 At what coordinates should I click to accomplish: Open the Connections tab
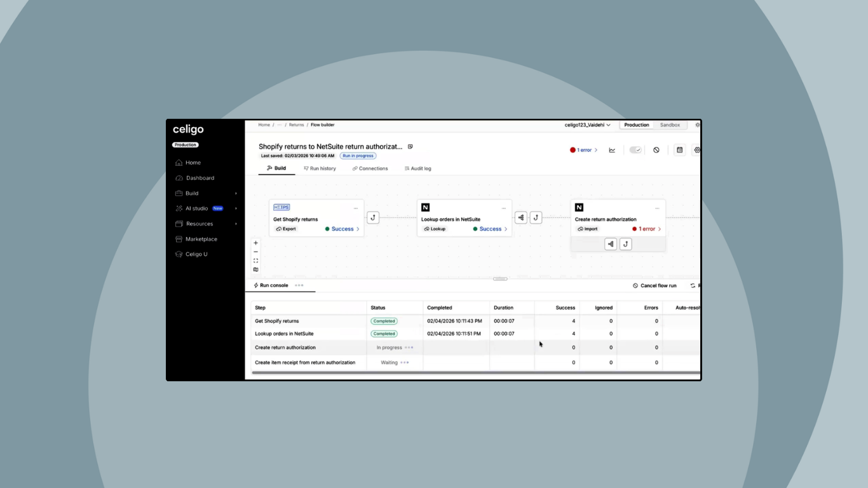[x=370, y=168]
